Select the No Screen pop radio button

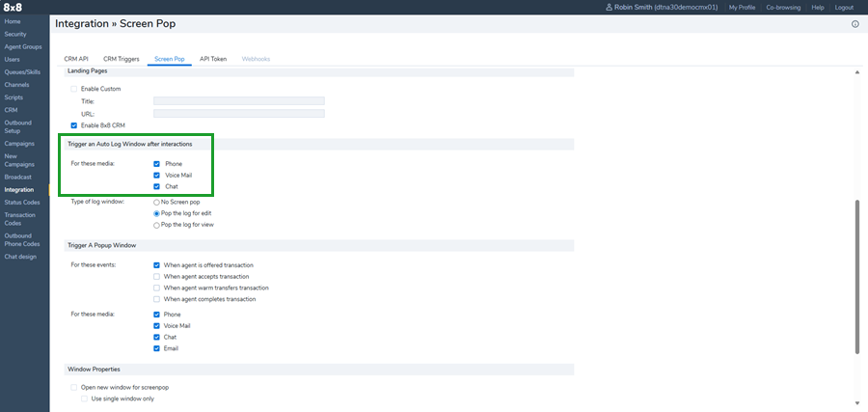point(157,201)
